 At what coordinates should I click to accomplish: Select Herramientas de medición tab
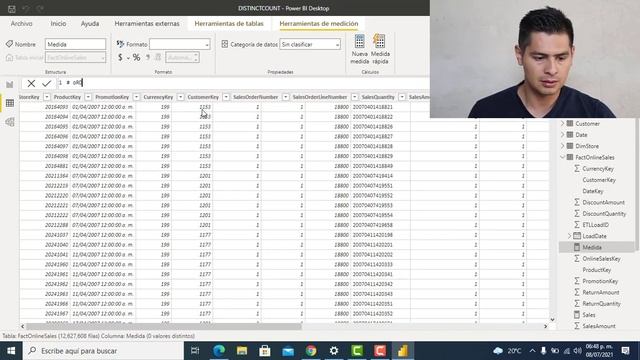click(x=319, y=24)
